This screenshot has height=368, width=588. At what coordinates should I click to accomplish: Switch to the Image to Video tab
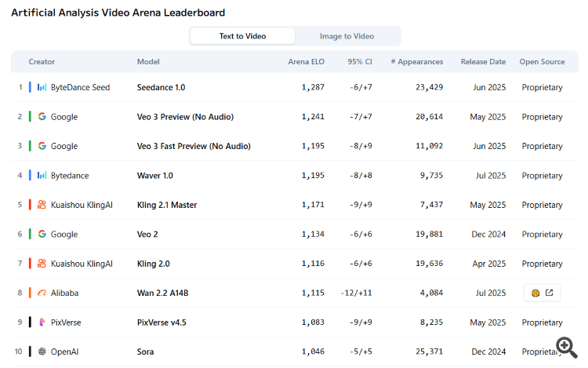[347, 36]
